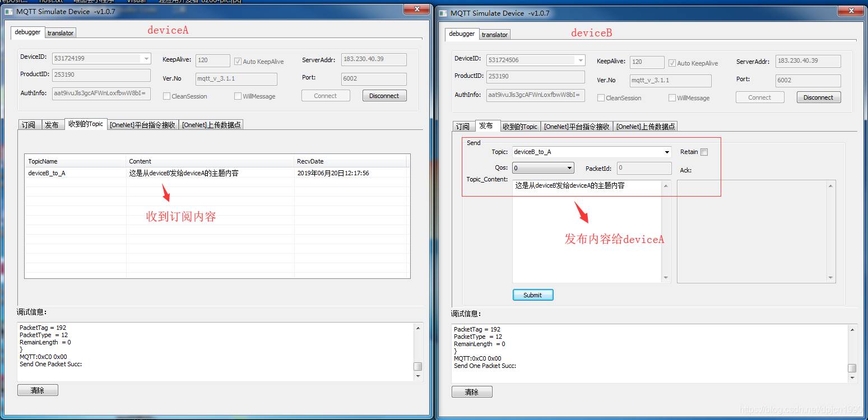This screenshot has height=420, width=868.
Task: Click the deviceA window title icon
Action: pos(9,11)
